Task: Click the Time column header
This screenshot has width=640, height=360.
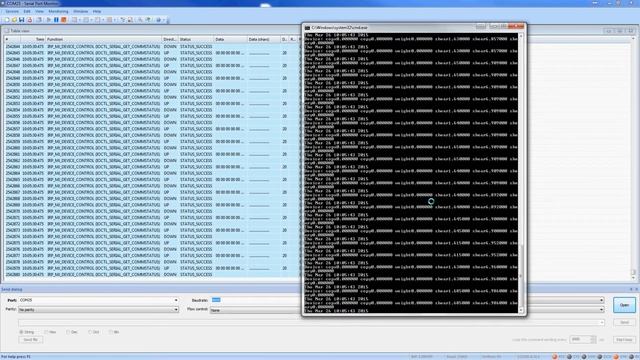Action: point(33,39)
